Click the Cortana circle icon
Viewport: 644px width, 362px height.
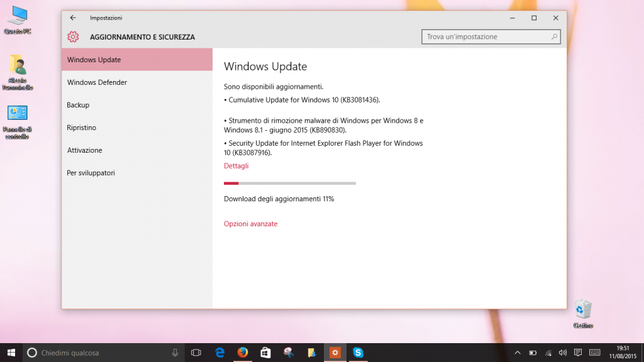(31, 353)
